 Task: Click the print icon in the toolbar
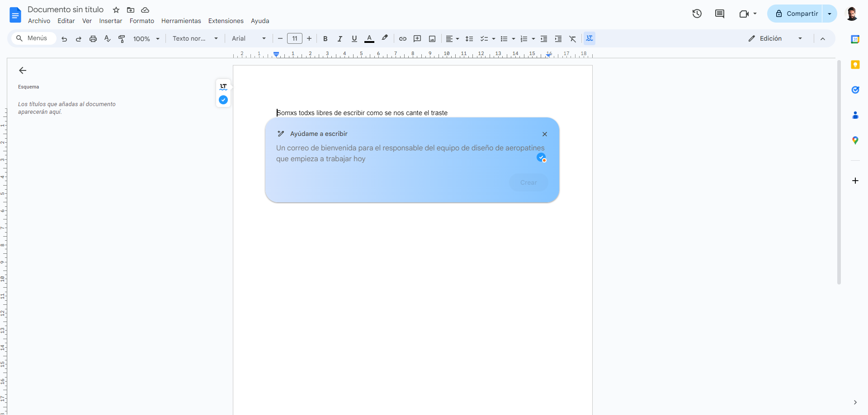tap(93, 39)
